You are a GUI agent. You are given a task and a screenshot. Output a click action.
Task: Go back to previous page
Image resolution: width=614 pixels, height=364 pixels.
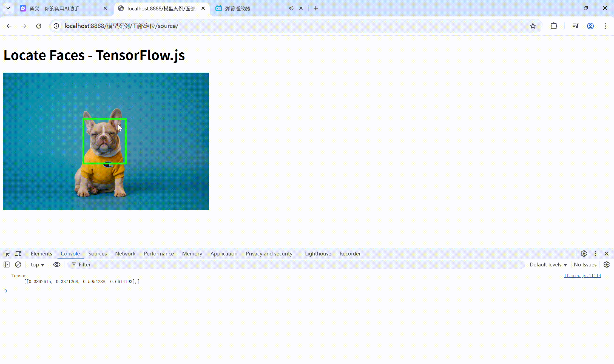click(9, 26)
